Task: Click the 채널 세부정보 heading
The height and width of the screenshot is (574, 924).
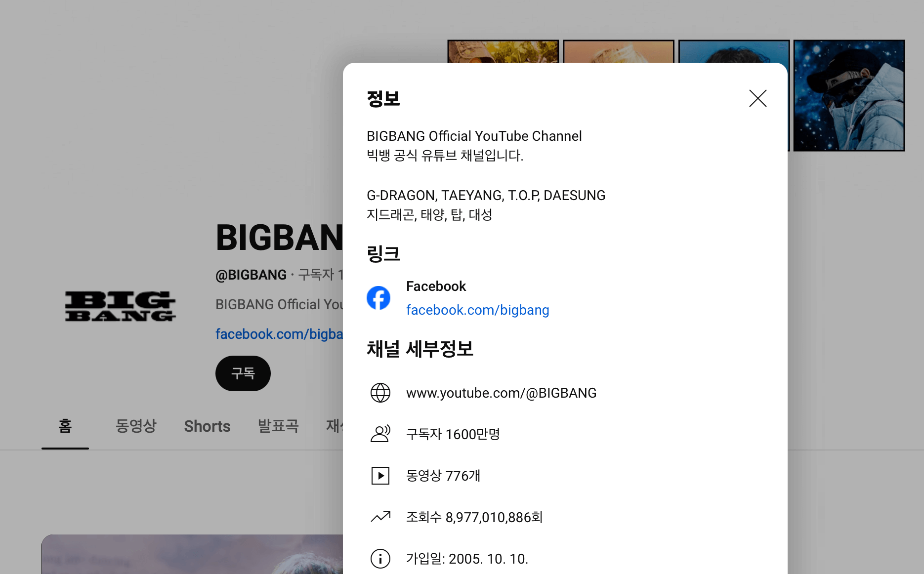Action: coord(420,349)
